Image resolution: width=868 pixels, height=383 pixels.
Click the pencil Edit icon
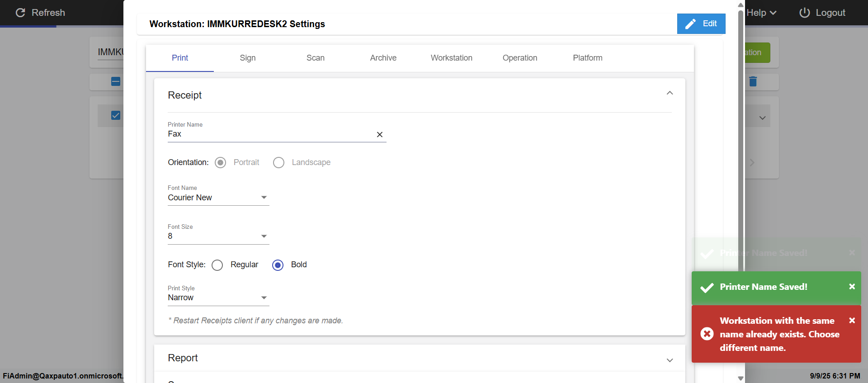click(690, 24)
